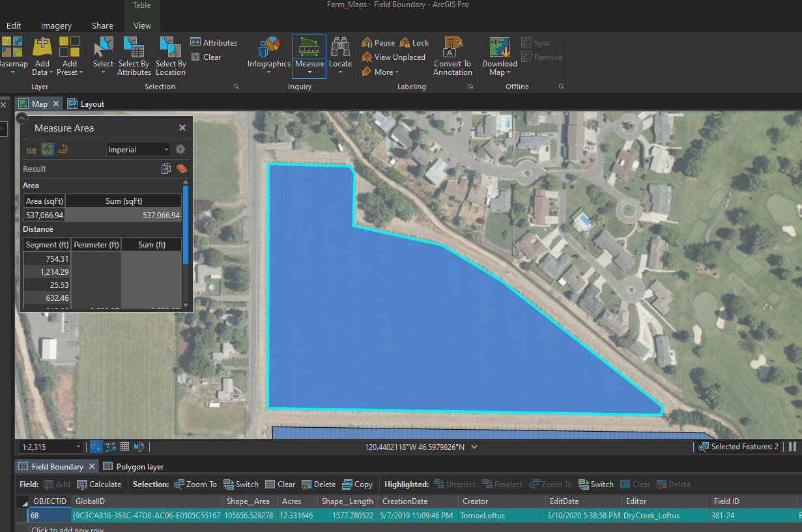Expand the map scale 1:2,315 dropdown

(79, 447)
